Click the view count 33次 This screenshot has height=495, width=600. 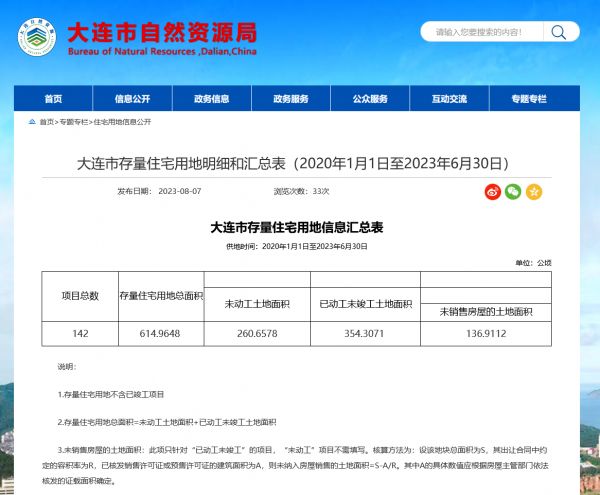[321, 191]
